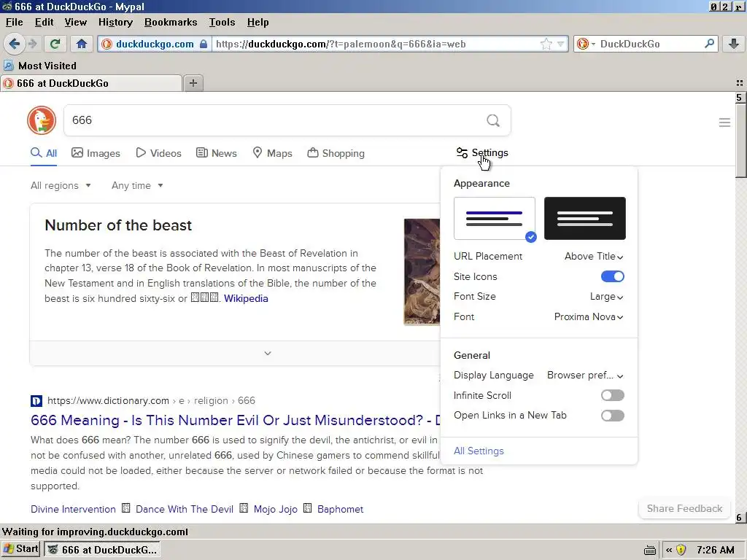Screen dimensions: 747x560
Task: Open the Downloads arrow button
Action: click(734, 44)
